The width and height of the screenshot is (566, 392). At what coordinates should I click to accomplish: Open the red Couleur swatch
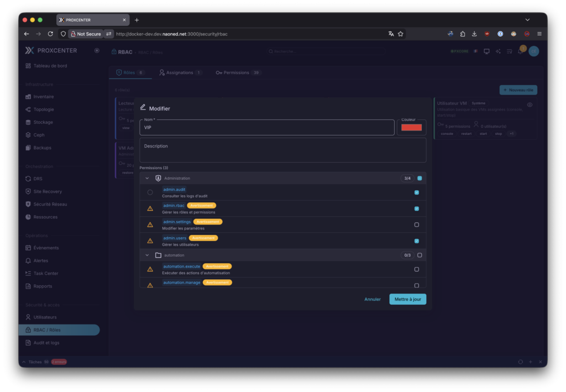tap(411, 128)
